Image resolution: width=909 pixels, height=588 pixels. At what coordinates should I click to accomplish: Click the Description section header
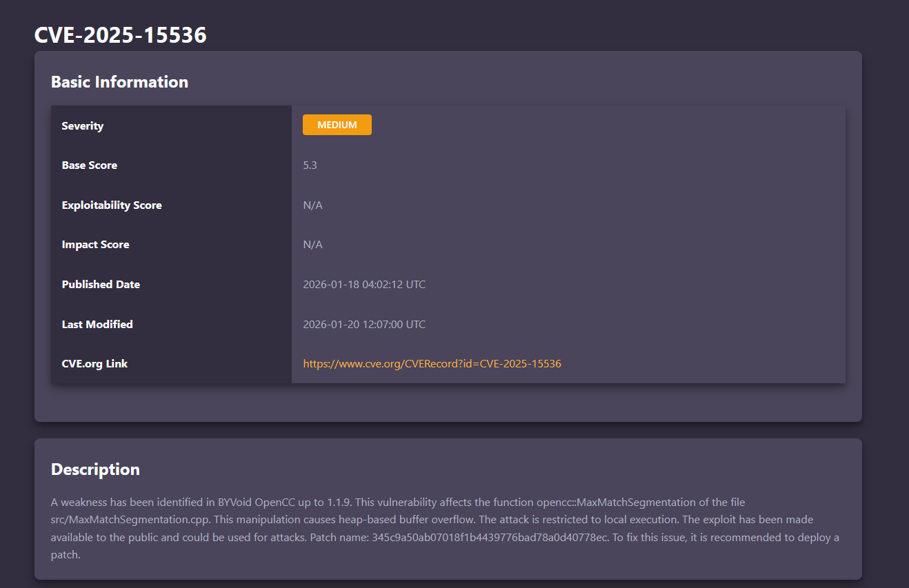95,469
